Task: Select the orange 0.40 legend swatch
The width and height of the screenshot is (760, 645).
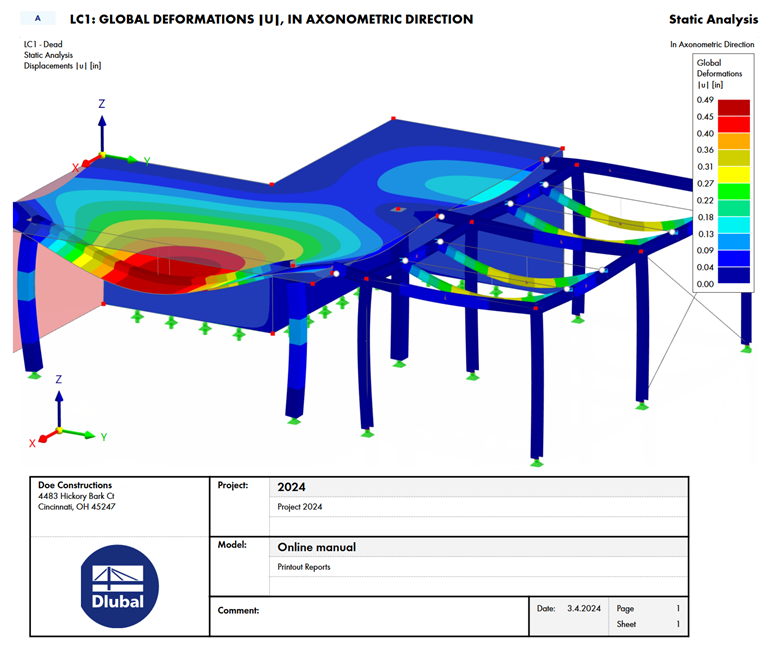Action: tap(733, 141)
